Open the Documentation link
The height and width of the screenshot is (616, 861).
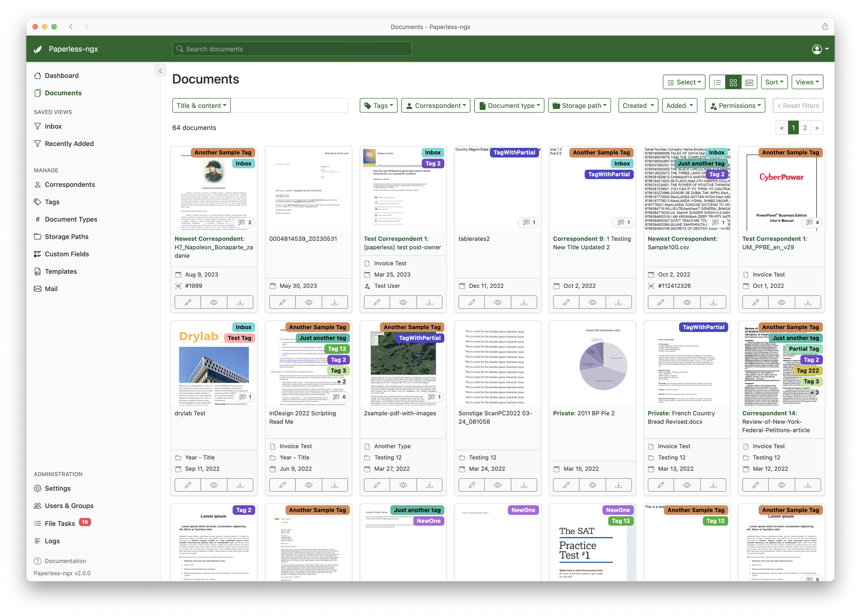[65, 561]
